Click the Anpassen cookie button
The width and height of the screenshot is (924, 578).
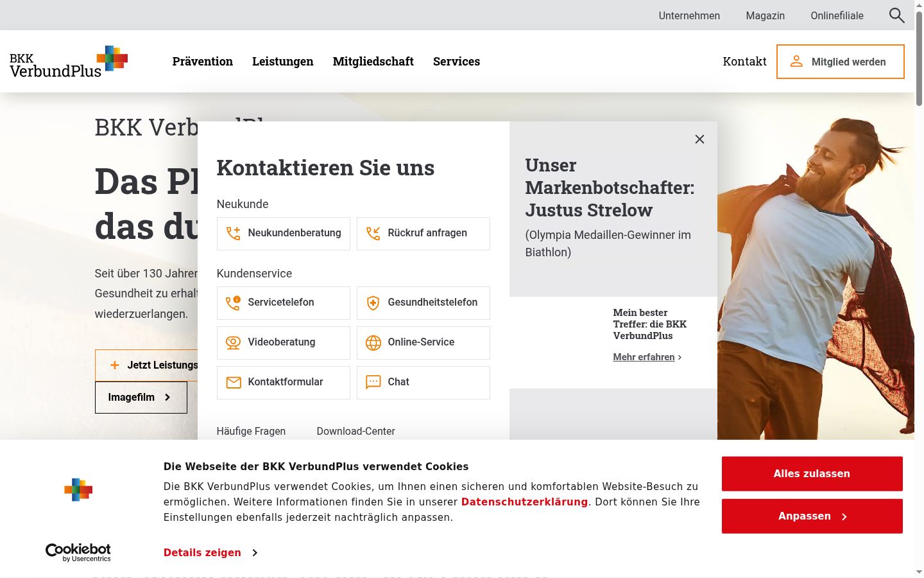(812, 516)
